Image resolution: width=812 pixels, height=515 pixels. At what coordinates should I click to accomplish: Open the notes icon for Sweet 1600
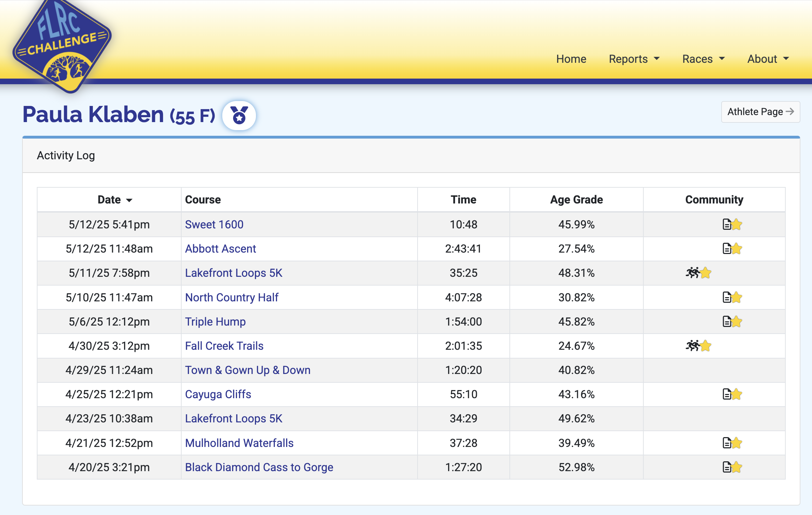tap(727, 224)
